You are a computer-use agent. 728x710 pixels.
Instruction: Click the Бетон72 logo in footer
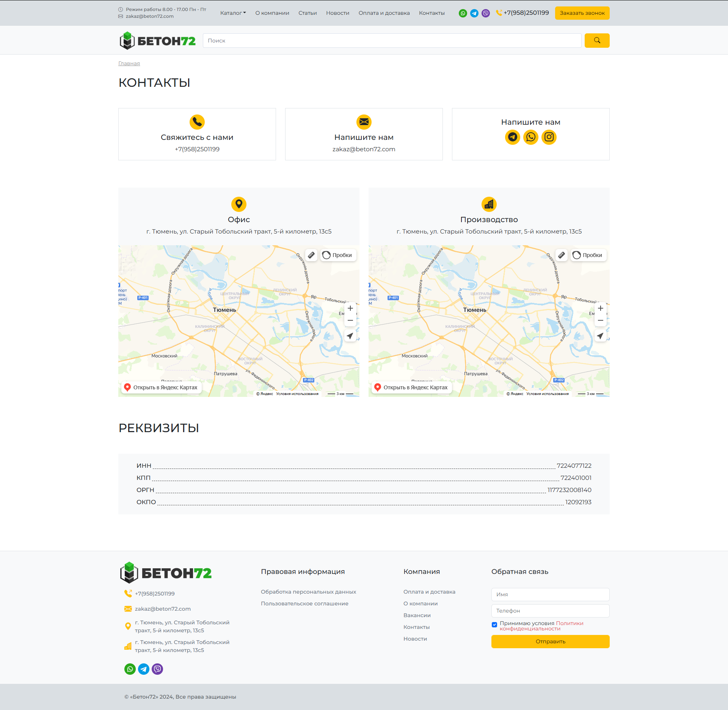(x=166, y=572)
